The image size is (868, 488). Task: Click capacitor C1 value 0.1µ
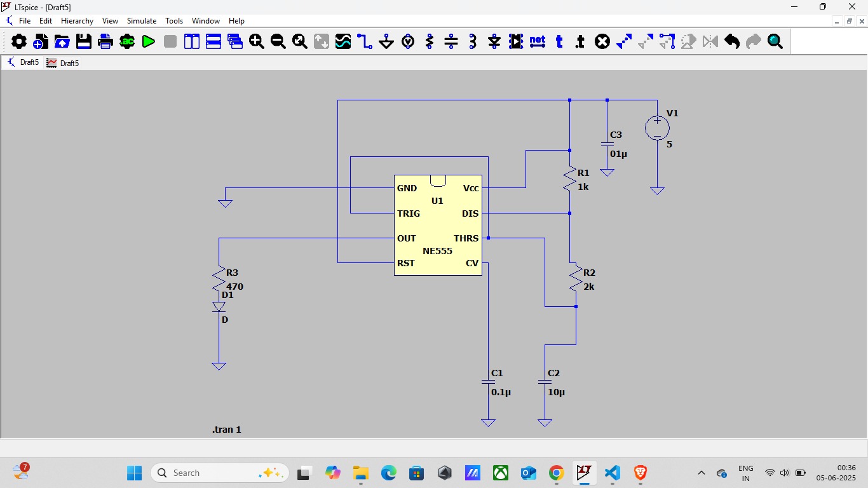[x=501, y=392]
